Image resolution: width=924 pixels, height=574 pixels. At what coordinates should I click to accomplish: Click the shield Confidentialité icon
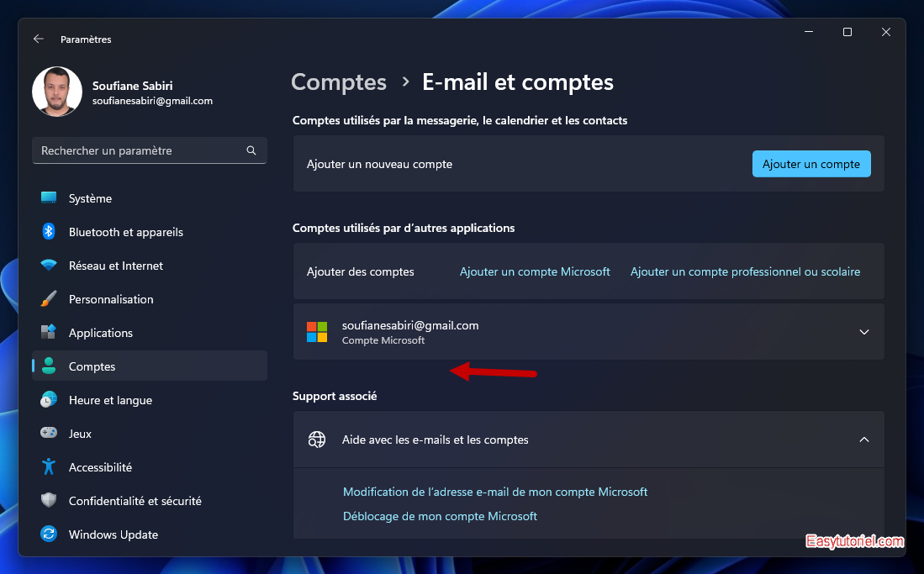point(48,500)
